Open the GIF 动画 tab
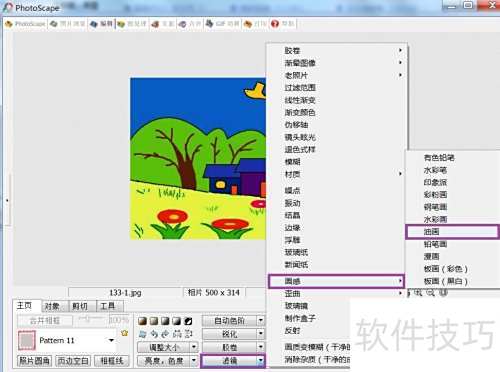500x372 pixels. [222, 24]
